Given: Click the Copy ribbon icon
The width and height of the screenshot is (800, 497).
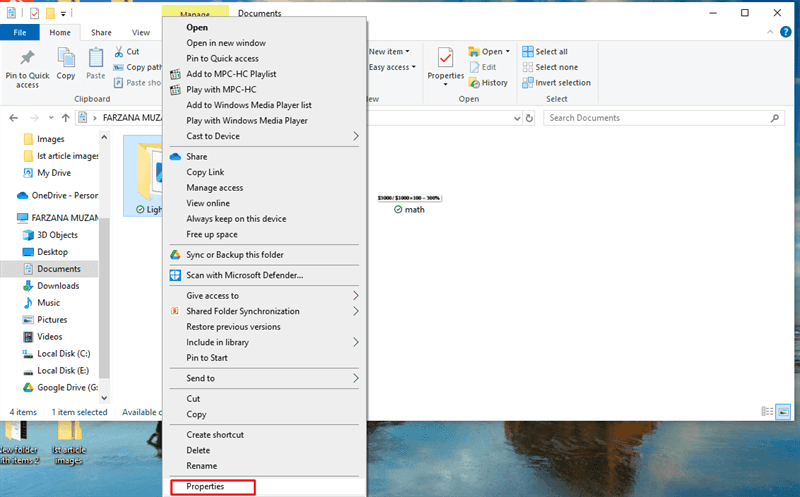Looking at the screenshot, I should click(66, 64).
